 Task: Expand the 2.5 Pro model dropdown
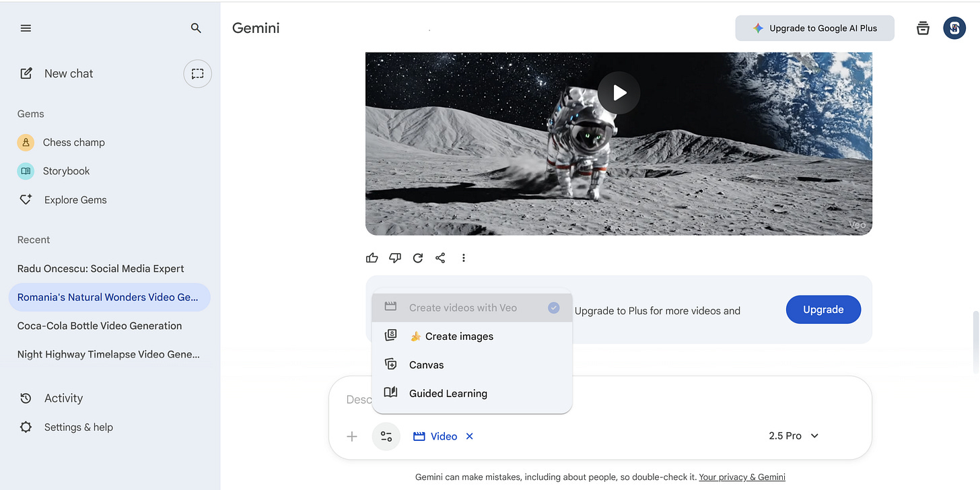[794, 436]
